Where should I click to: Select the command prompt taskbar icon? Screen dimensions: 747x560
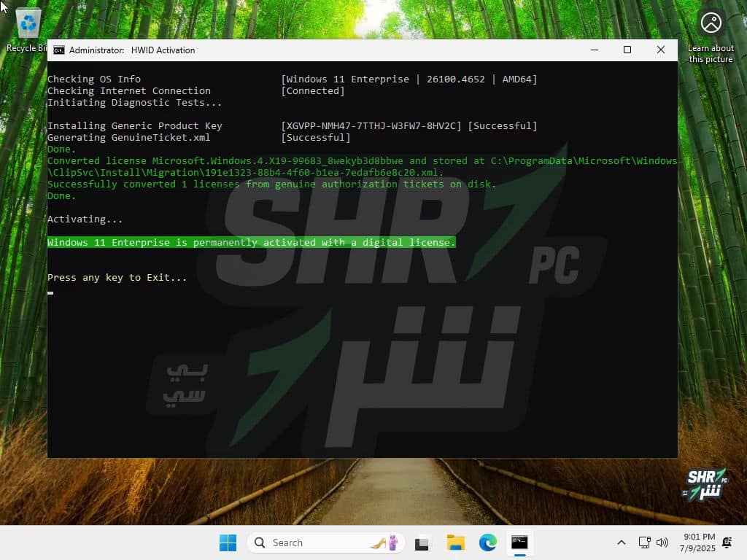(519, 542)
